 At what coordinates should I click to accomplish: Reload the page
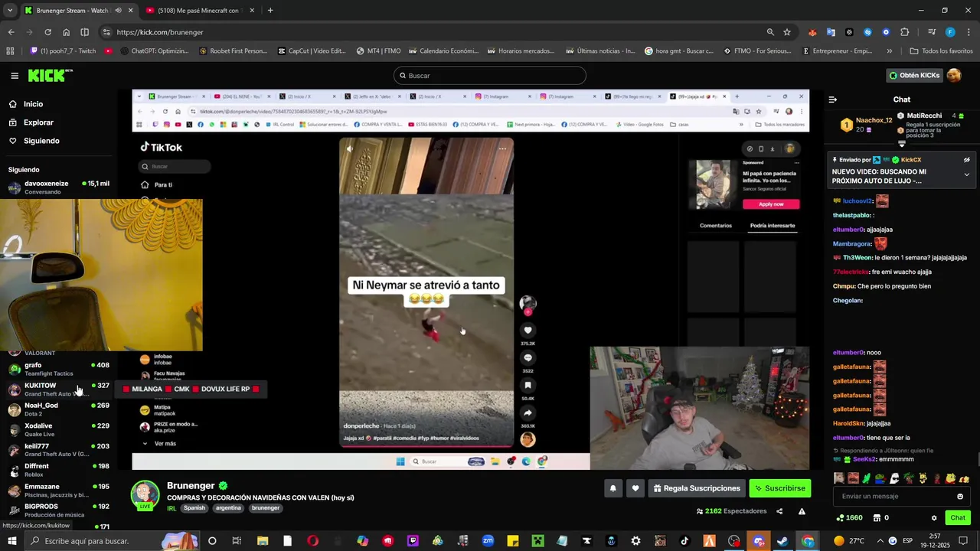(47, 32)
